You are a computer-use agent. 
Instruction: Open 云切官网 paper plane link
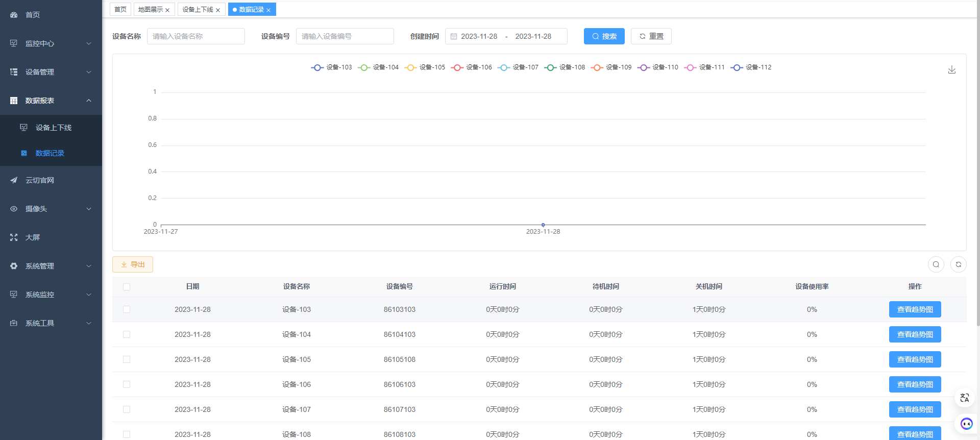[x=51, y=180]
